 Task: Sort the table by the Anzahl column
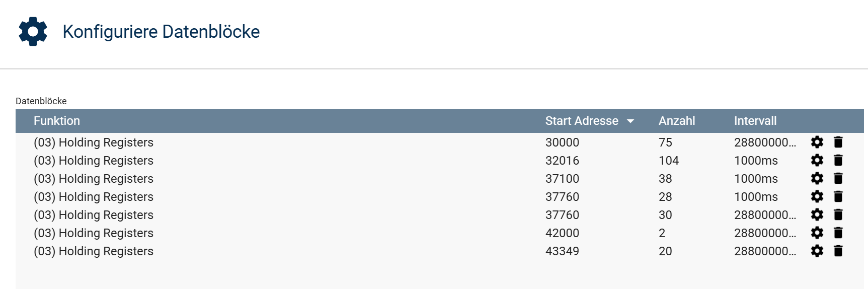(677, 121)
